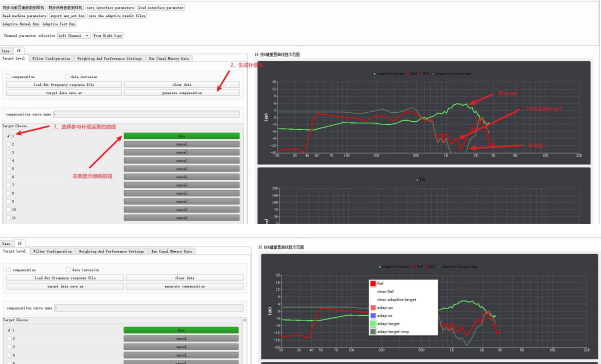Check target curve 6 checkbox
Image resolution: width=601 pixels, height=364 pixels.
coord(8,177)
